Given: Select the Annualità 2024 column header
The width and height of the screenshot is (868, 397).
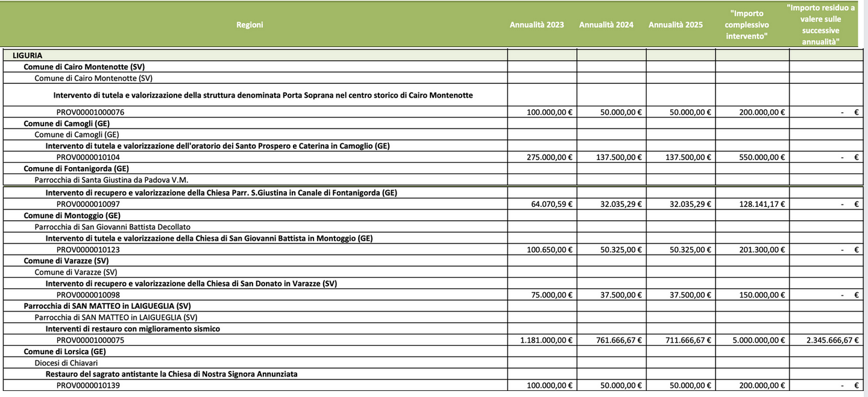Looking at the screenshot, I should tap(606, 25).
